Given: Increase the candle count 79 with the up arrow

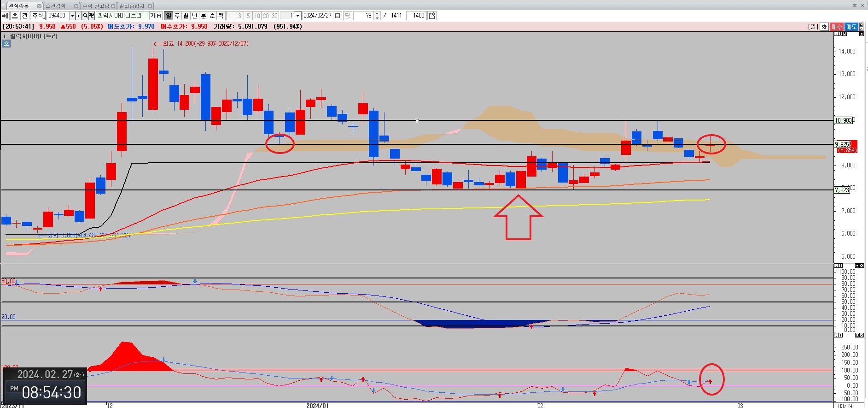Looking at the screenshot, I should [x=377, y=13].
